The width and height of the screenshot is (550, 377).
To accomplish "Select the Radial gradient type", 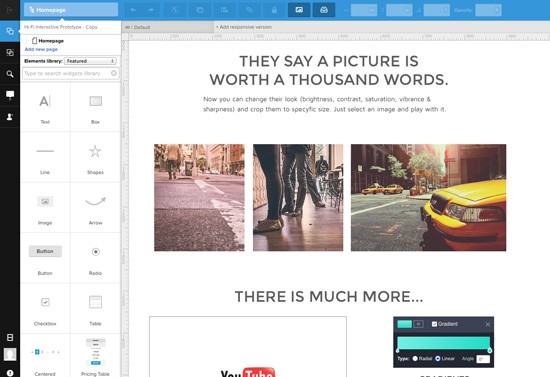I will click(x=415, y=358).
